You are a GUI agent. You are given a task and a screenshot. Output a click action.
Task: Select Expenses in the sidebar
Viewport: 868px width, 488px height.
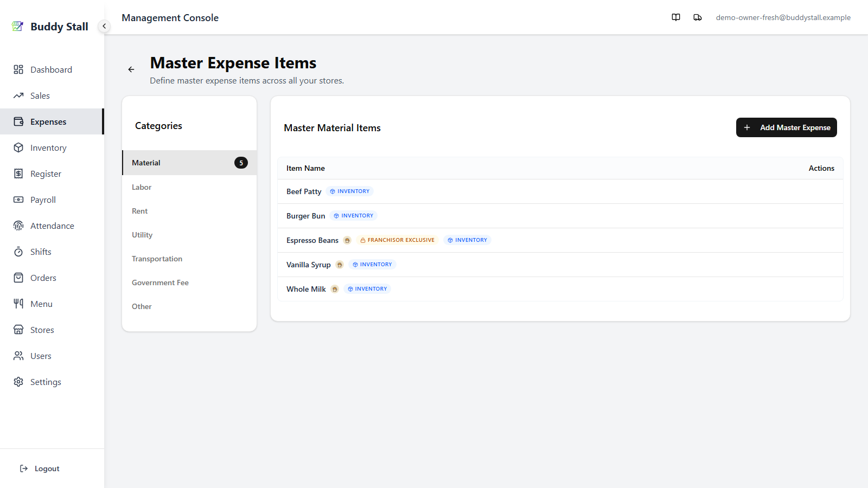[52, 121]
